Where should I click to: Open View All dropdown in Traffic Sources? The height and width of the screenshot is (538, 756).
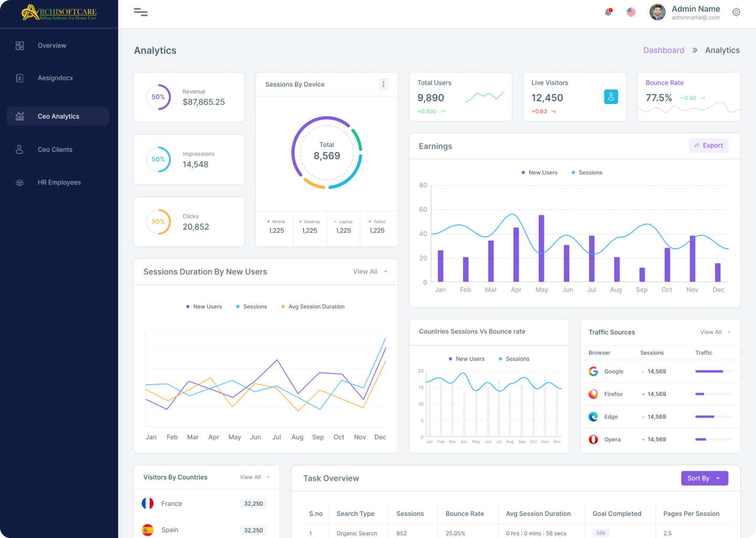(x=715, y=332)
